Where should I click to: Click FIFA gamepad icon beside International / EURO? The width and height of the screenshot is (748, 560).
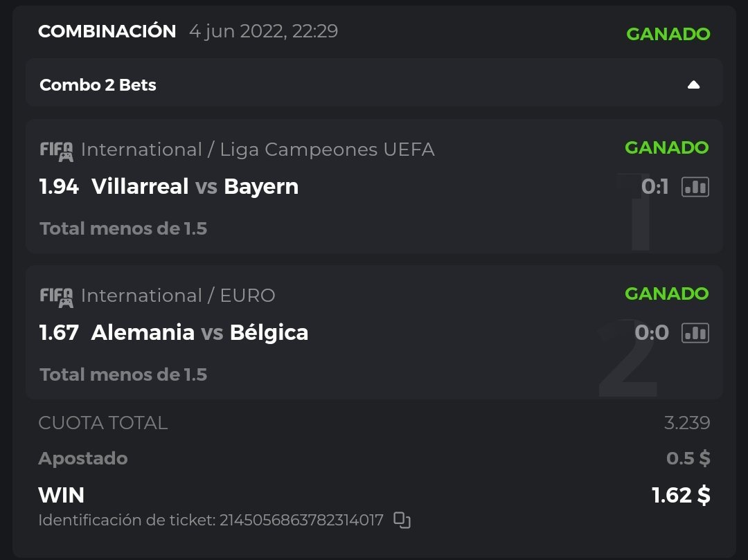(56, 296)
